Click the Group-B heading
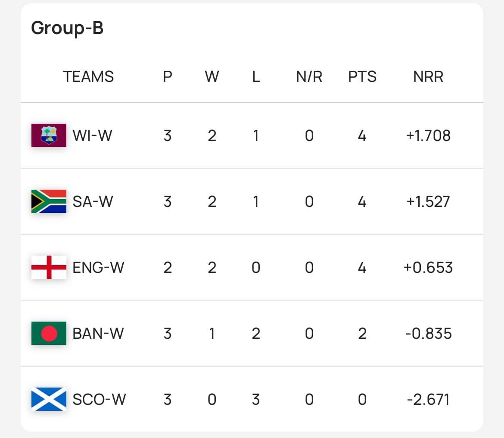504x438 pixels. tap(67, 28)
